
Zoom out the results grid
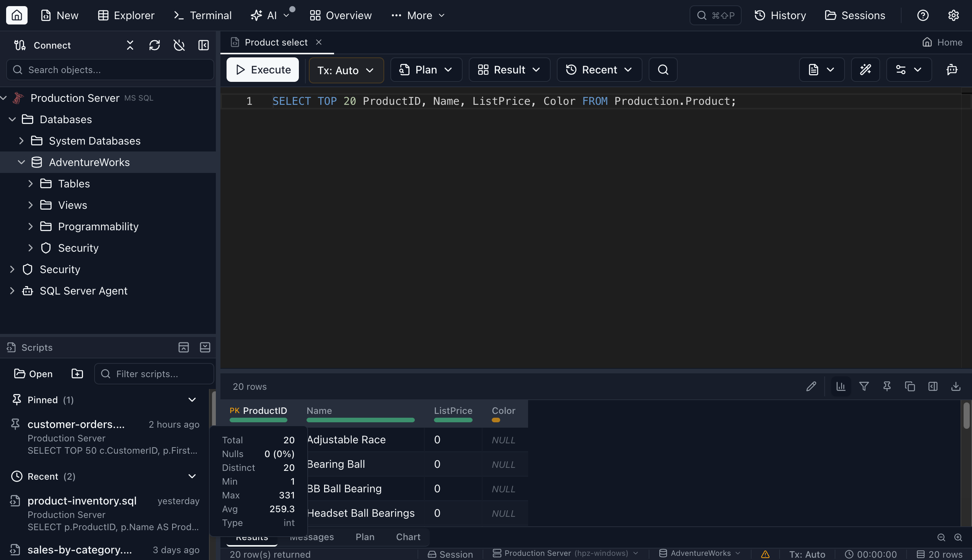click(941, 537)
